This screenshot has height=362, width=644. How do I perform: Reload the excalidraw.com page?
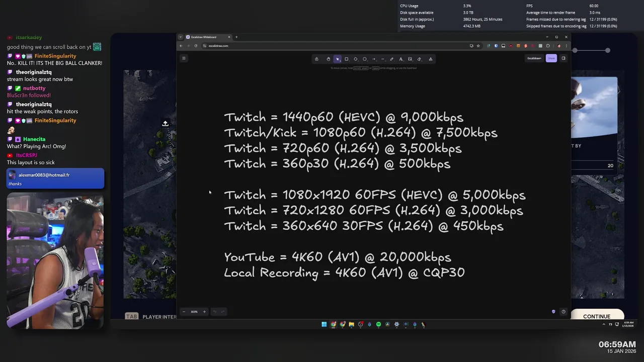tap(196, 46)
